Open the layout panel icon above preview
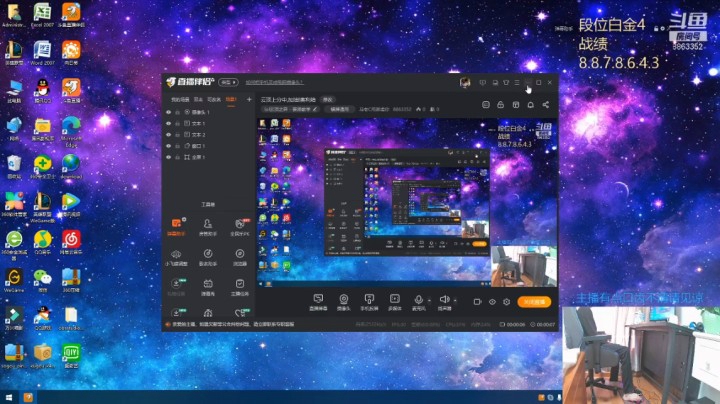Image resolution: width=720 pixels, height=404 pixels. tap(516, 105)
